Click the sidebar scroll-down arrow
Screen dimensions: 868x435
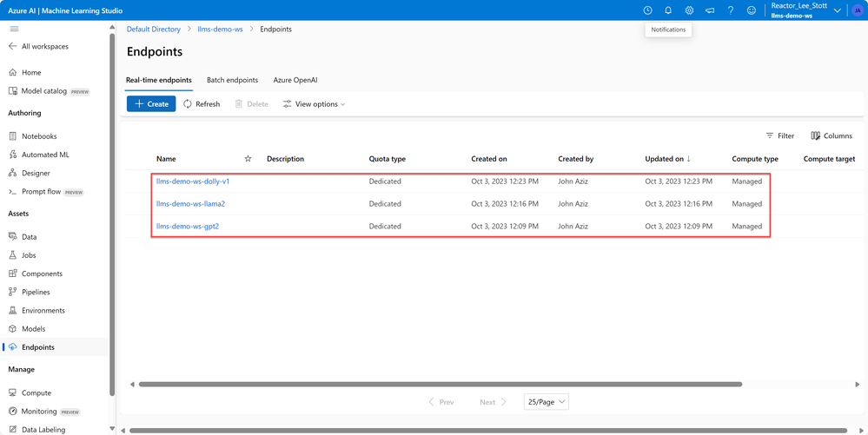[112, 429]
